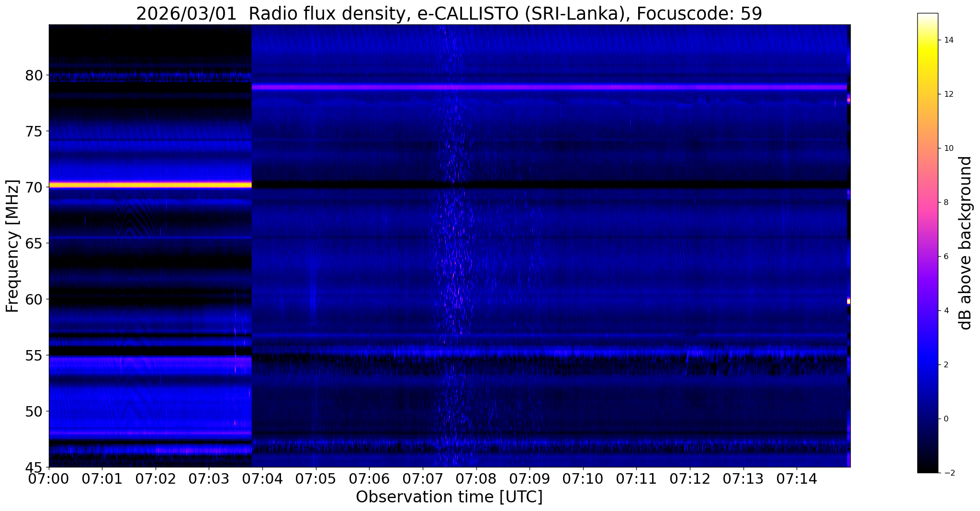
Task: Click the 07:11 time tick label
Action: [x=636, y=479]
